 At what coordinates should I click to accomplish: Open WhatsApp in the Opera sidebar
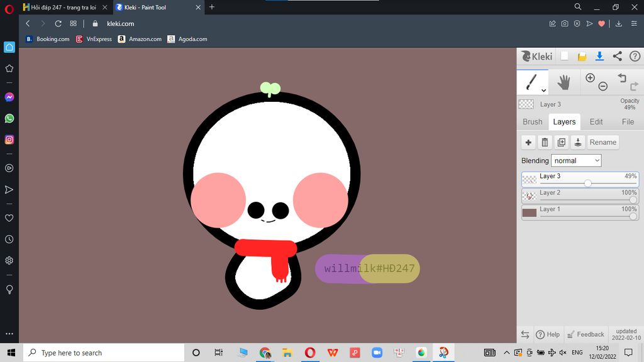tap(9, 118)
